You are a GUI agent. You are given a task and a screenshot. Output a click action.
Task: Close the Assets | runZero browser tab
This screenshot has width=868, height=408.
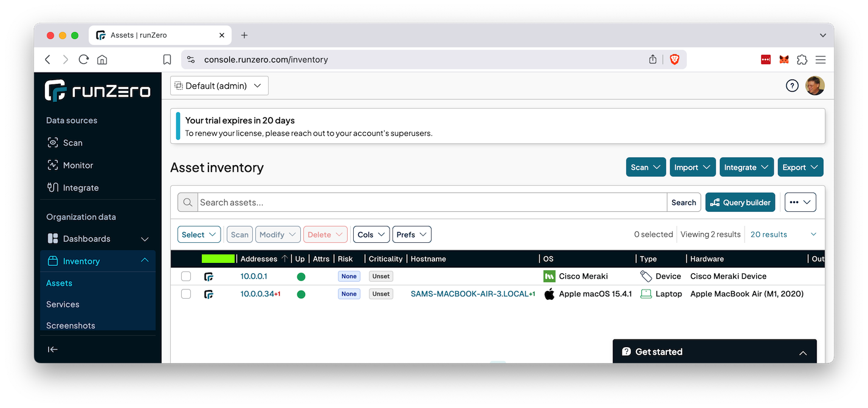222,35
